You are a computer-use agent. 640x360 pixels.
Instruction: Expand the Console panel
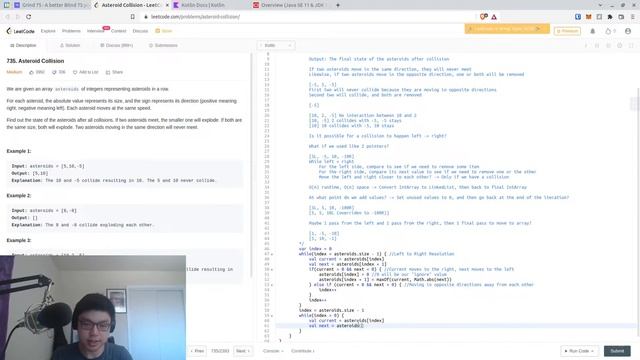coord(273,351)
